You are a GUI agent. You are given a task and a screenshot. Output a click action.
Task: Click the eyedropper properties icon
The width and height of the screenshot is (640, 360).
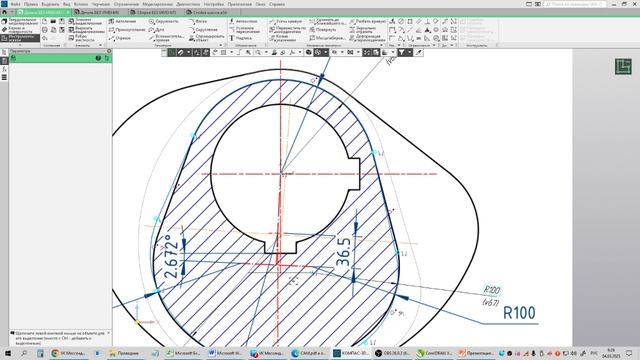pos(418,52)
